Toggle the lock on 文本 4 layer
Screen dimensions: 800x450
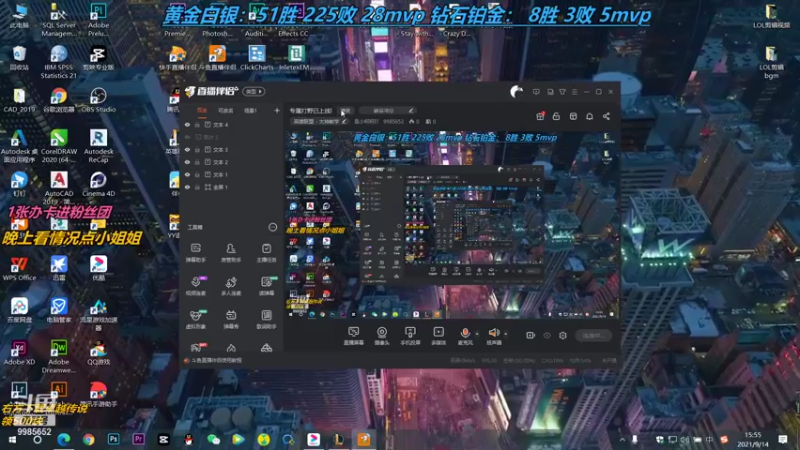coord(197,124)
